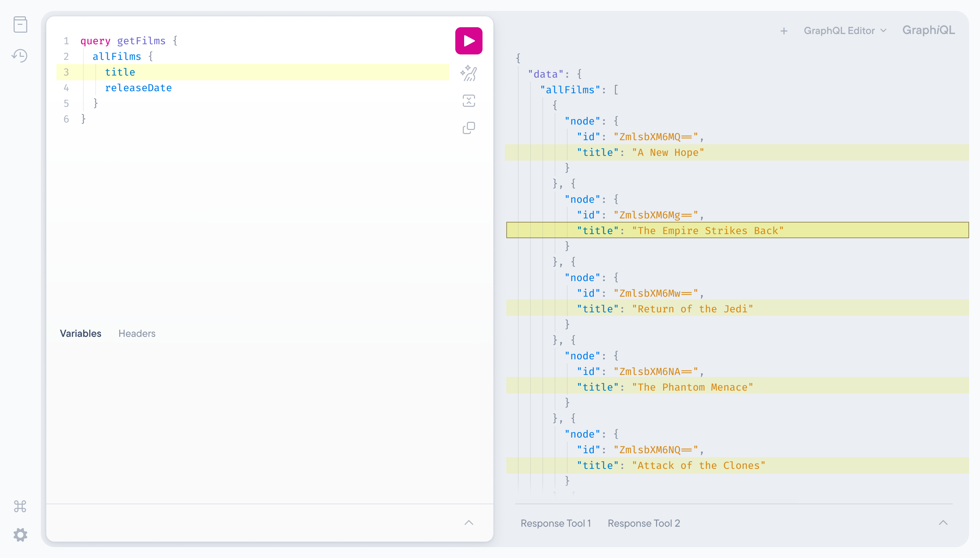Open settings gear dialog
Screen dimensions: 980x558
tap(20, 535)
